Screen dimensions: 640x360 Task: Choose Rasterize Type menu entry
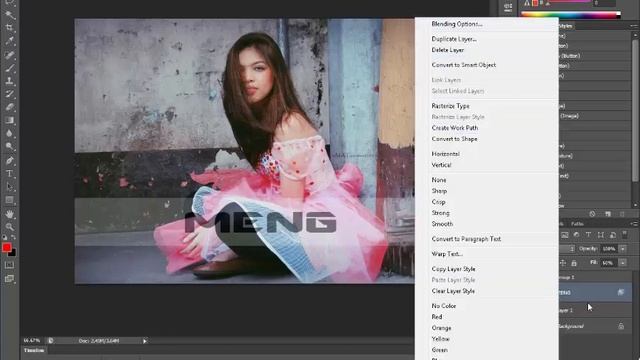coord(451,106)
